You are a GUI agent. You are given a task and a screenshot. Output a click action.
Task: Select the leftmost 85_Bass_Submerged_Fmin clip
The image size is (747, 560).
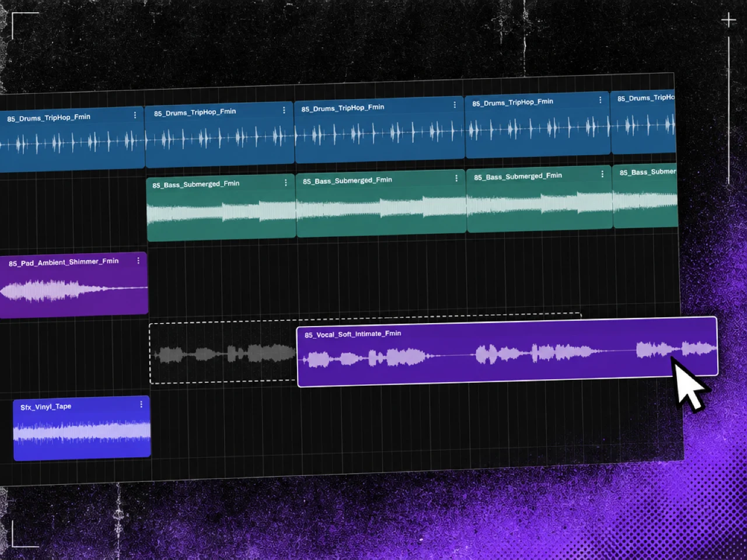click(221, 208)
